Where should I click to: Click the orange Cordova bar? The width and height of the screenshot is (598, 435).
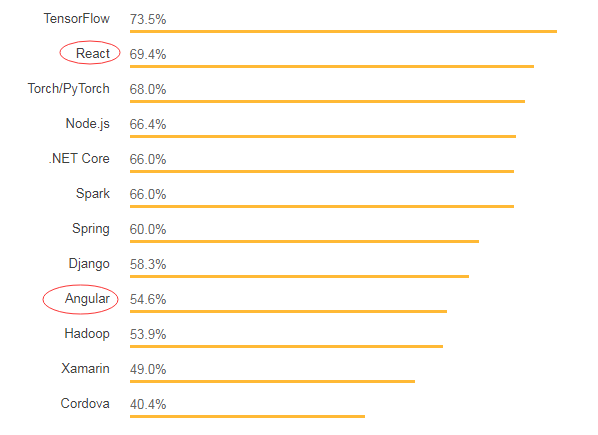(247, 416)
